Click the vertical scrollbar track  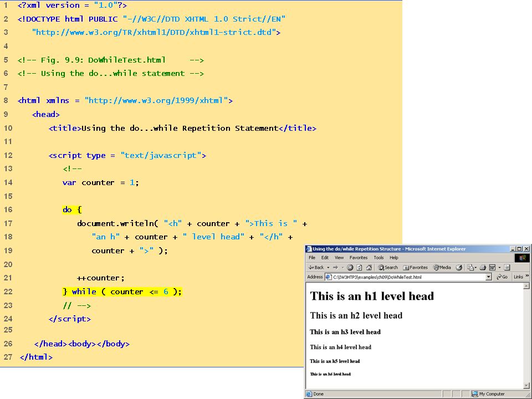(x=526, y=336)
